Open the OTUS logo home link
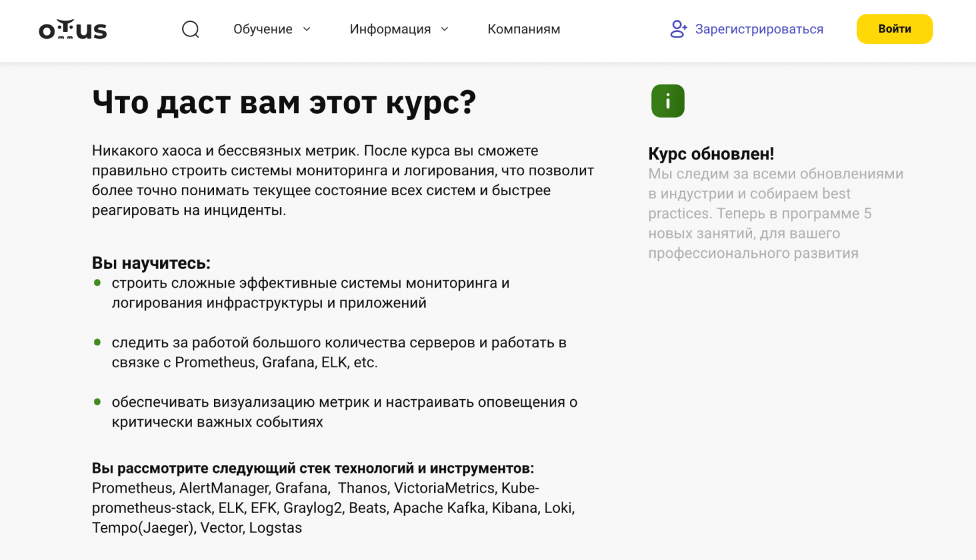Screen dimensions: 976x560 click(73, 29)
